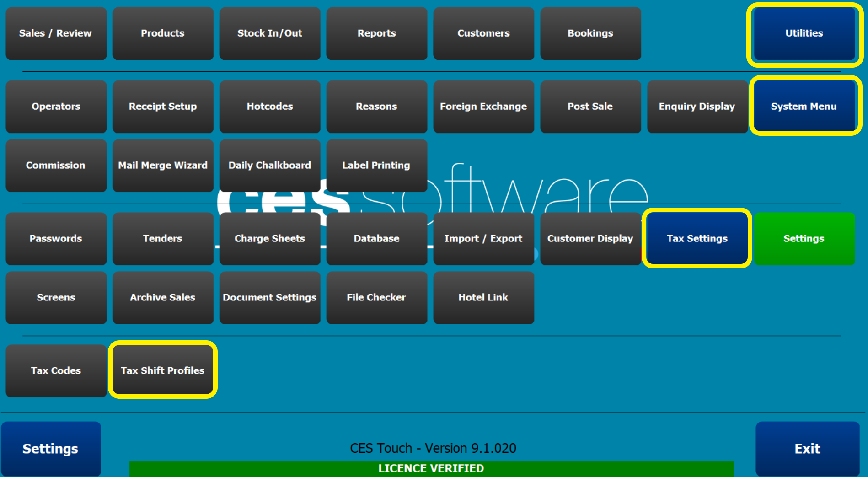This screenshot has width=868, height=477.
Task: Open the Customers section
Action: tap(483, 33)
